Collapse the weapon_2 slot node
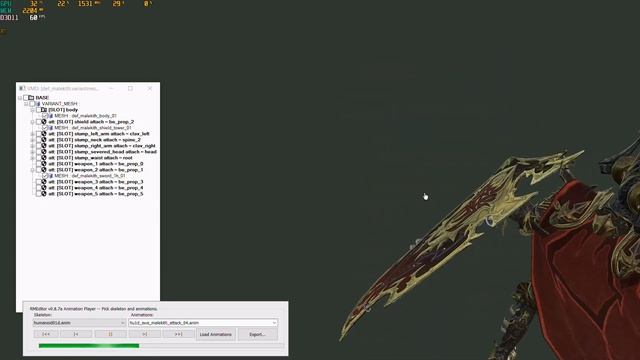 click(x=33, y=170)
